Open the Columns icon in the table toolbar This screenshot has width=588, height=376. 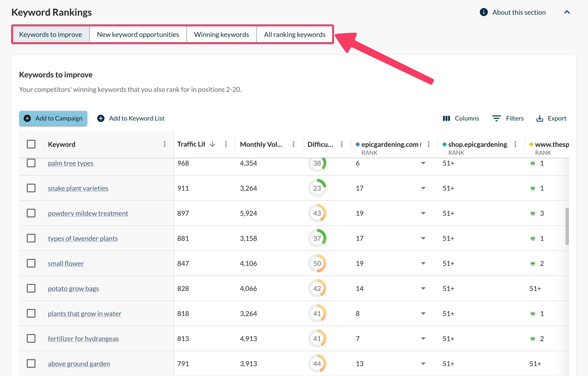coord(446,118)
